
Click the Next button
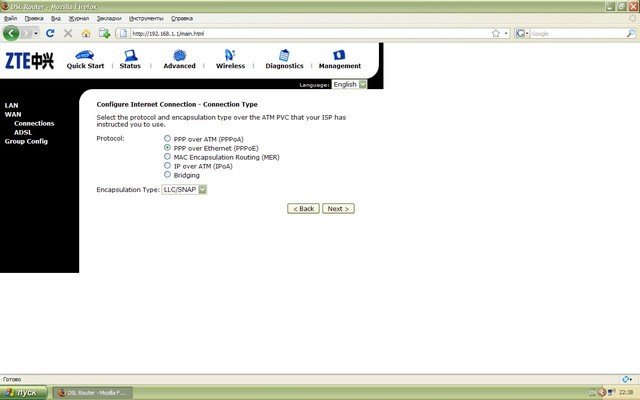339,208
